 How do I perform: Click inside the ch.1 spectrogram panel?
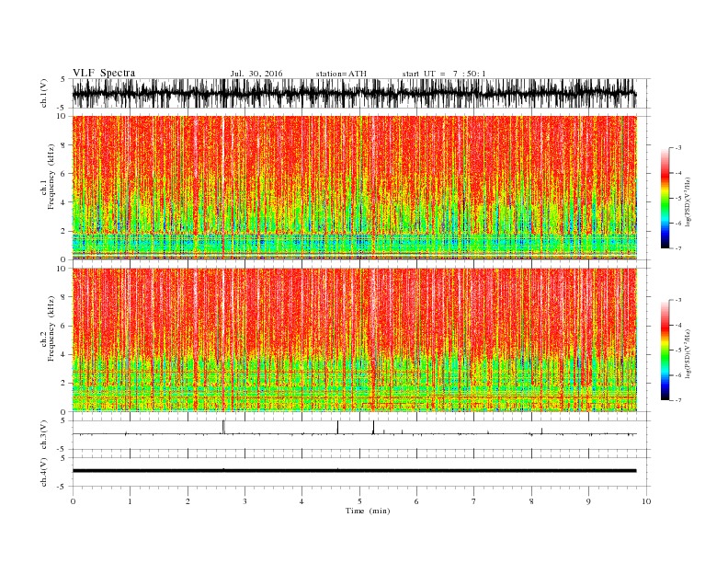(354, 188)
